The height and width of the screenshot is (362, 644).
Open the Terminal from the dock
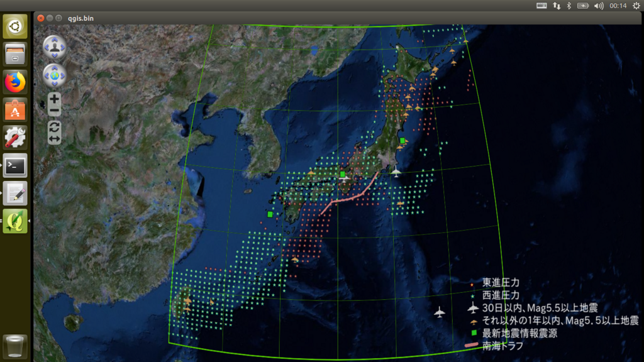coord(15,165)
